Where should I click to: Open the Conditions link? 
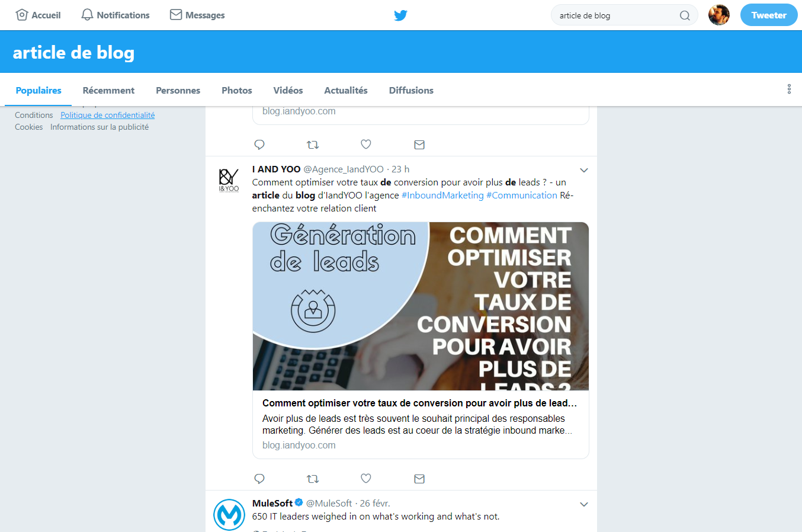click(34, 115)
